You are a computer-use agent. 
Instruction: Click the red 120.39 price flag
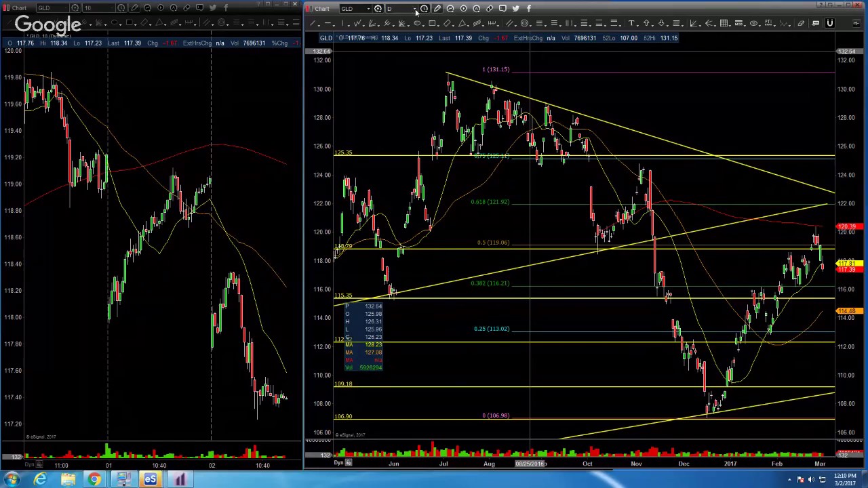(x=849, y=227)
